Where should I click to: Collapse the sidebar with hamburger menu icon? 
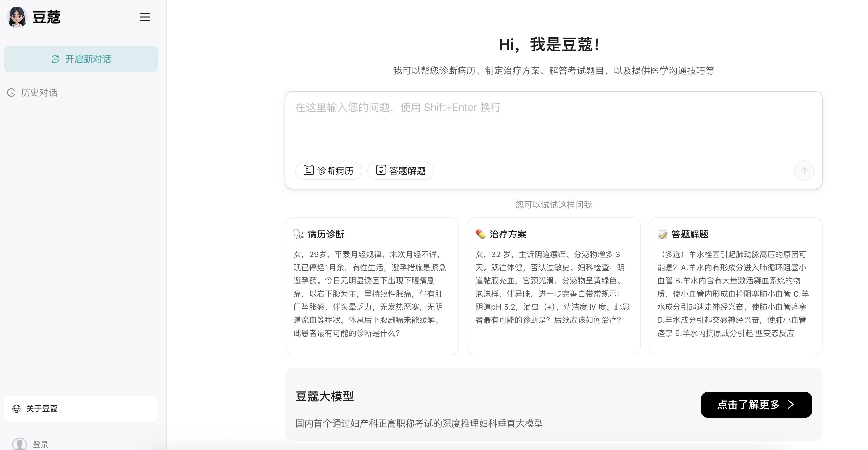click(145, 17)
